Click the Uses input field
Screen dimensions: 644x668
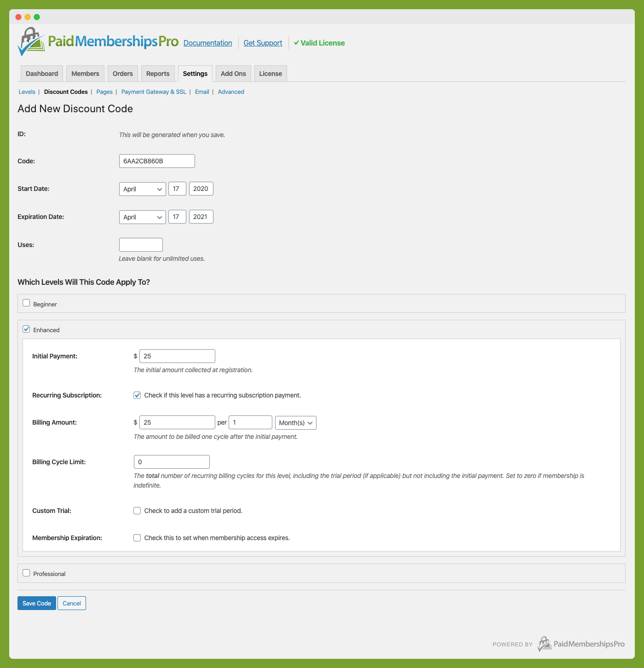coord(141,245)
